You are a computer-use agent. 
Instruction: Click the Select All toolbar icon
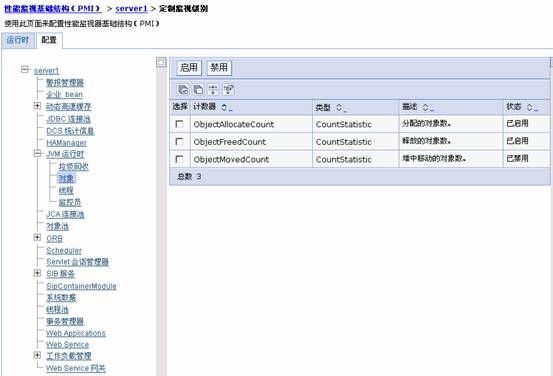(x=183, y=90)
